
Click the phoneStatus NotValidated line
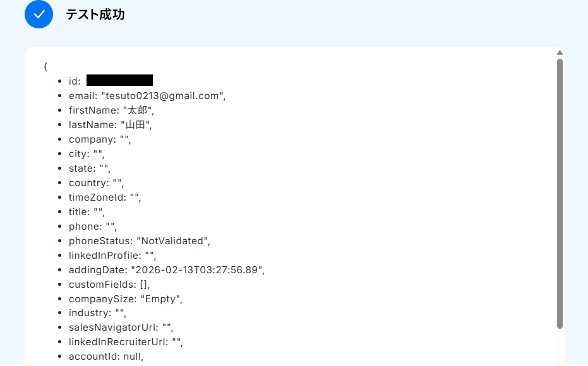pos(139,241)
